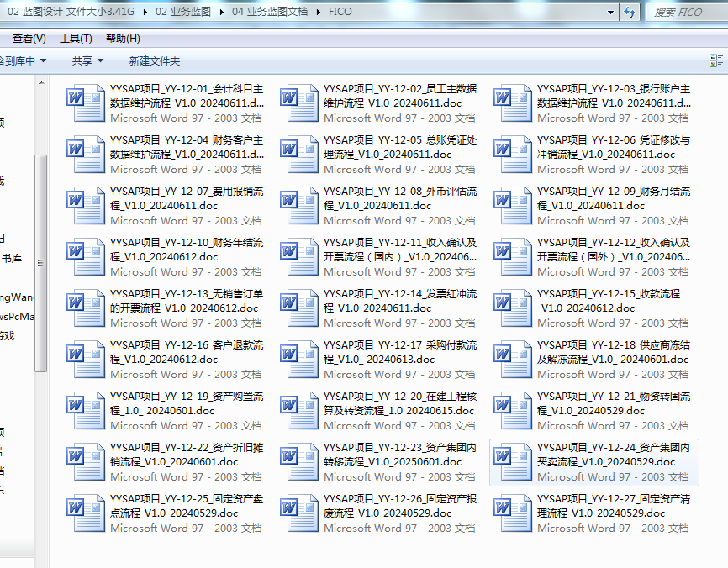Click the 新建文件夹 button
This screenshot has height=568, width=728.
point(154,60)
